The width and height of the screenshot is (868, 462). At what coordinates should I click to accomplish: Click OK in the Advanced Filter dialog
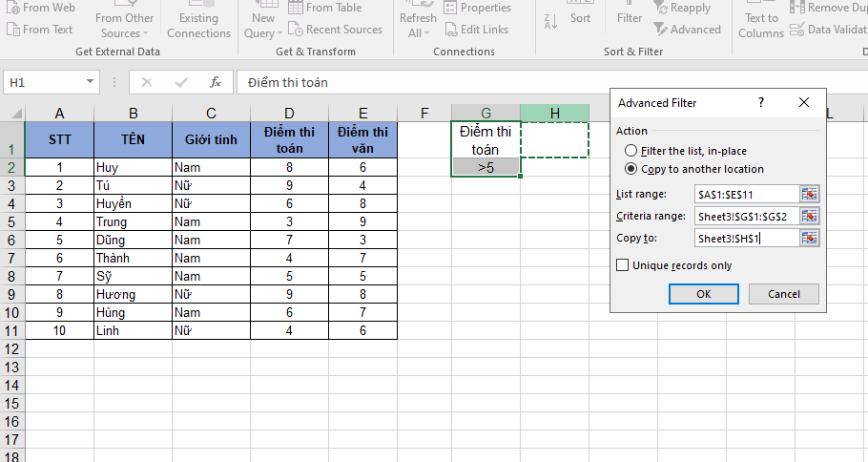[704, 294]
